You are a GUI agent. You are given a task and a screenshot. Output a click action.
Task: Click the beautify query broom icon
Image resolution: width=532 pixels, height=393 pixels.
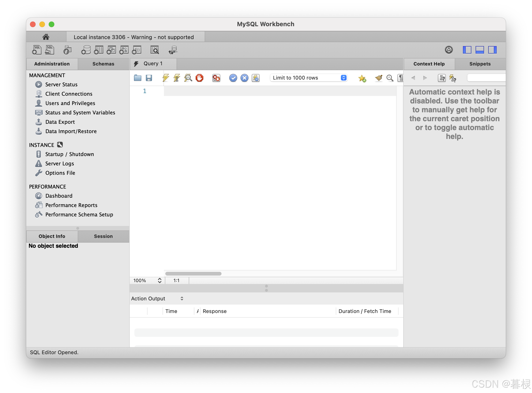[378, 78]
